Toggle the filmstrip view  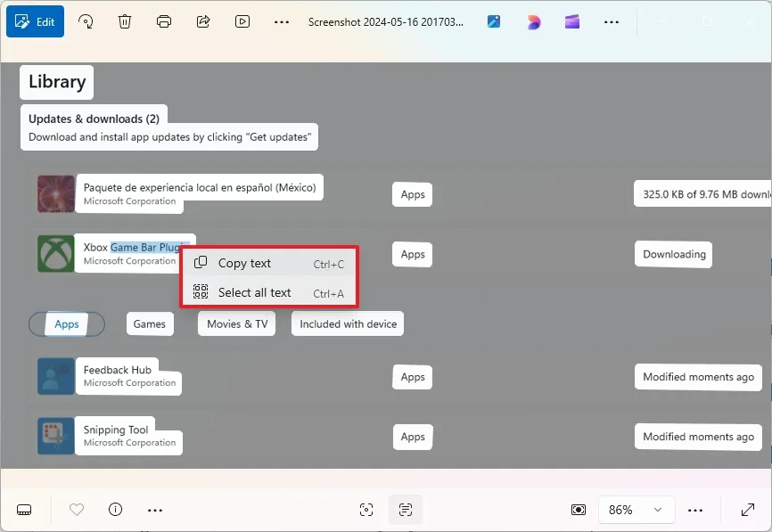pos(24,509)
